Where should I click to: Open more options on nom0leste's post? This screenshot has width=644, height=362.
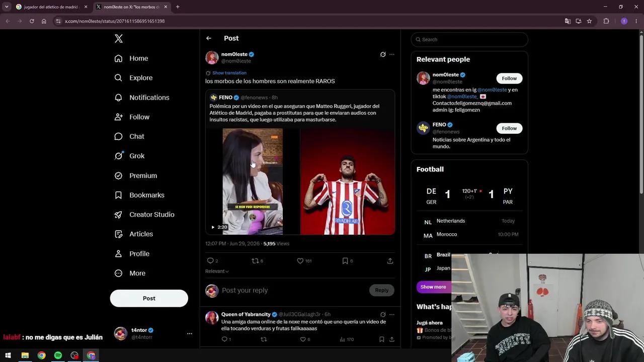point(392,54)
